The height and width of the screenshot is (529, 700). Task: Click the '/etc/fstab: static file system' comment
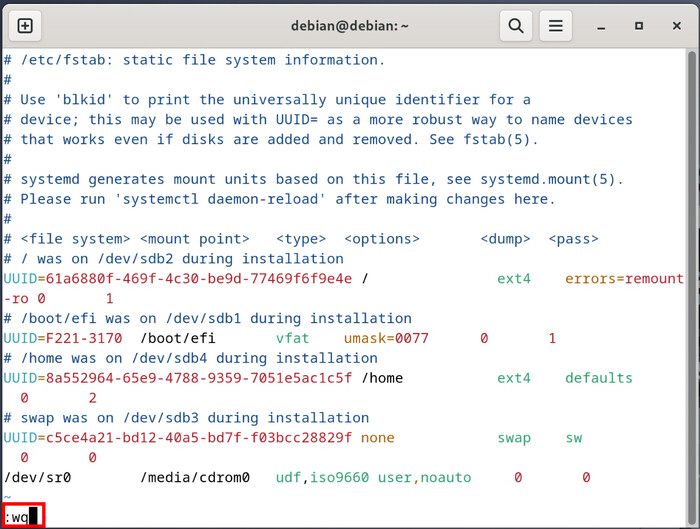tap(194, 60)
